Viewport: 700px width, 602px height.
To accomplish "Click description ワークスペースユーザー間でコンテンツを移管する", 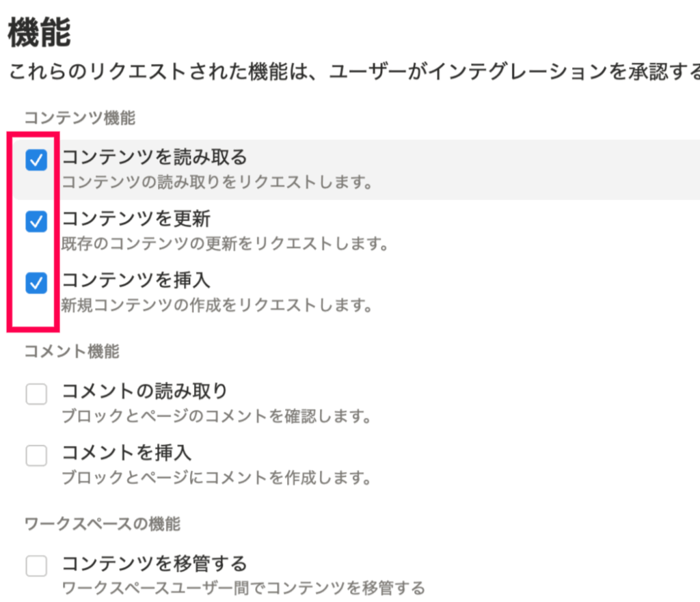I will coord(243,588).
